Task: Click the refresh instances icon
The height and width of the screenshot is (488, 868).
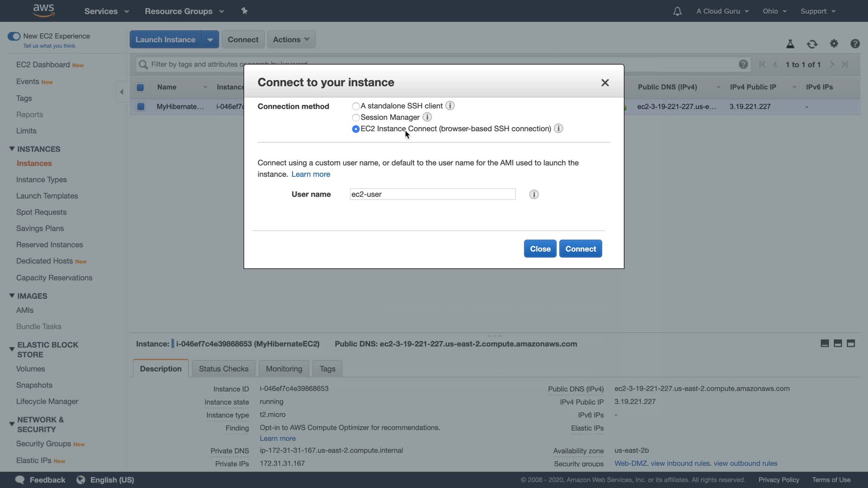Action: pos(812,44)
